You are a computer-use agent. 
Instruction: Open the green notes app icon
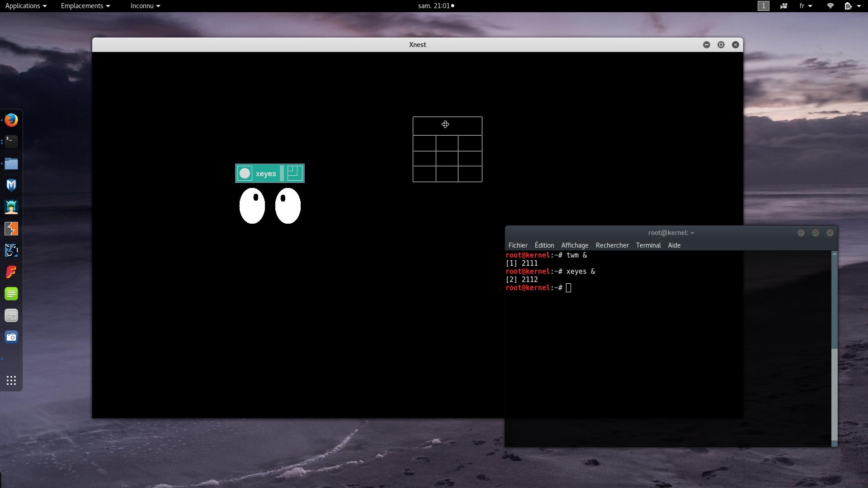(11, 294)
